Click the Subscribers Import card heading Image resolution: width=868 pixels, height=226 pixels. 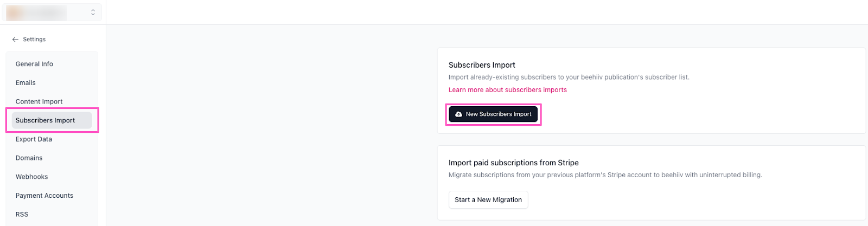point(482,65)
